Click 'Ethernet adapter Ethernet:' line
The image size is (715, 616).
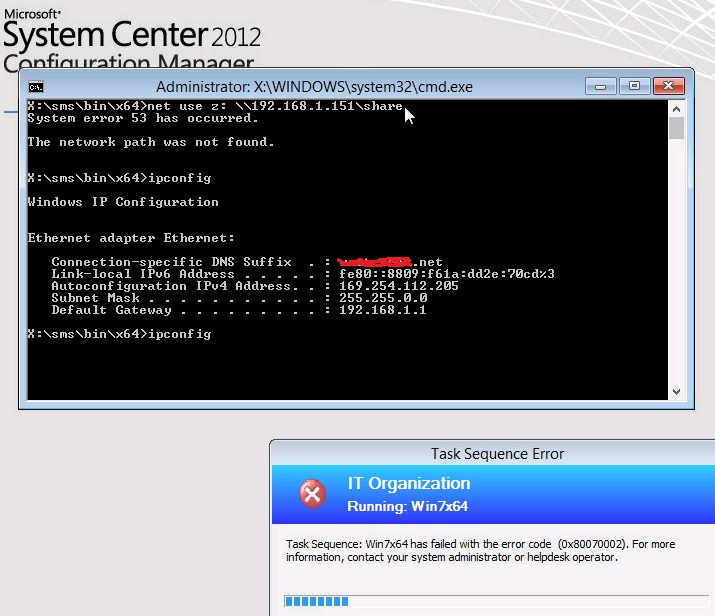coord(131,238)
